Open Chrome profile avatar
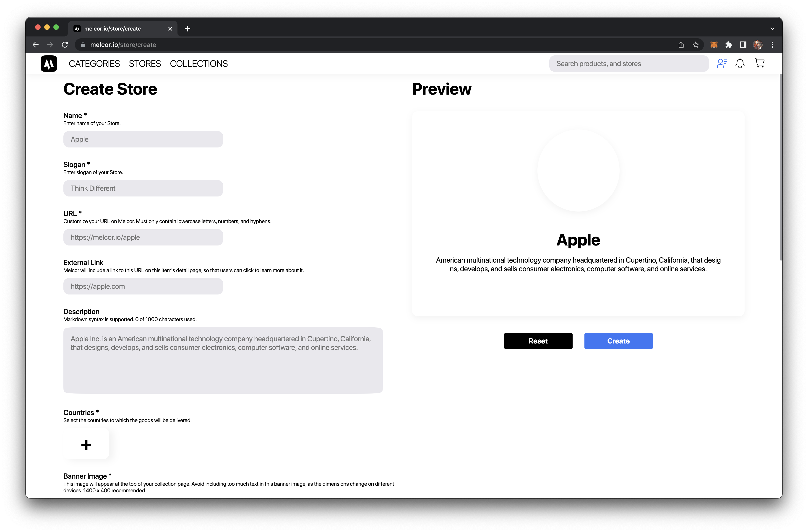 [x=757, y=45]
